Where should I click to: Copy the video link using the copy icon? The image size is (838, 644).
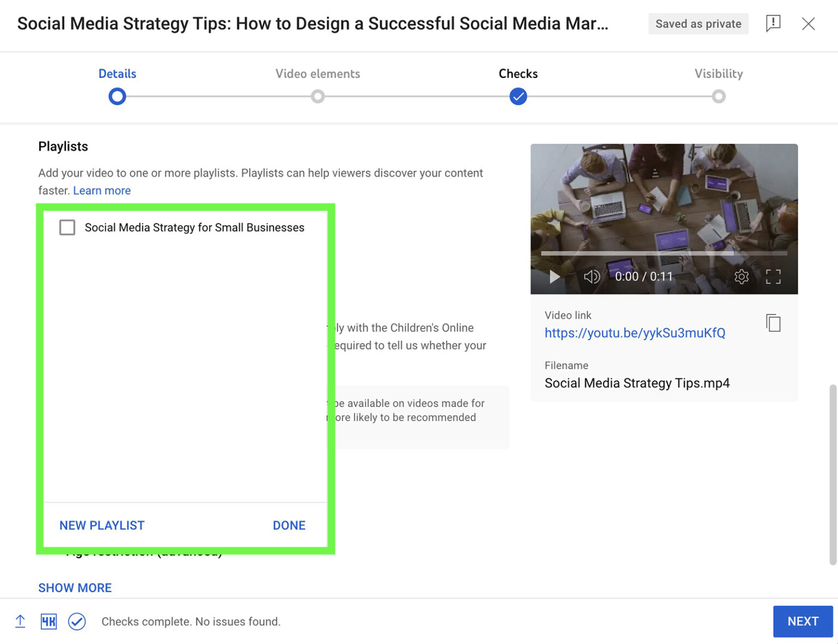tap(773, 323)
